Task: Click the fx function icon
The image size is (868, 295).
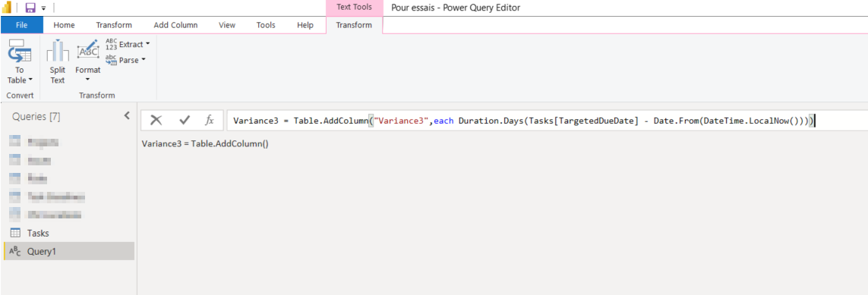Action: tap(210, 121)
